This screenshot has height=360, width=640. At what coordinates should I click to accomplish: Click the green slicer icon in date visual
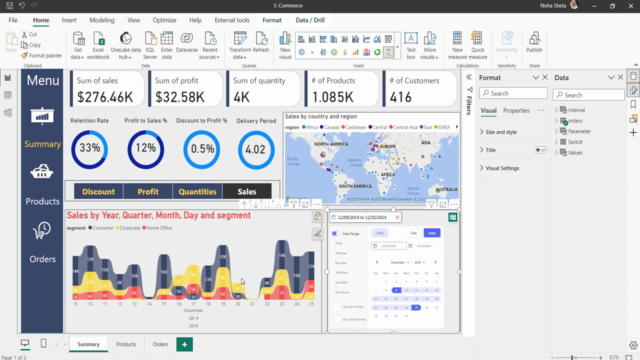click(x=453, y=217)
